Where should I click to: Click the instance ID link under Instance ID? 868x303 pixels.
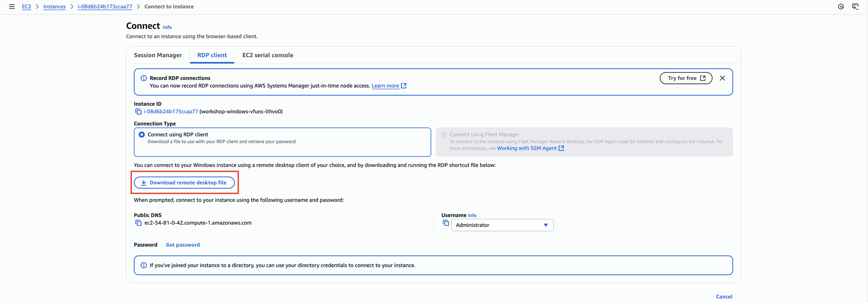pos(171,111)
